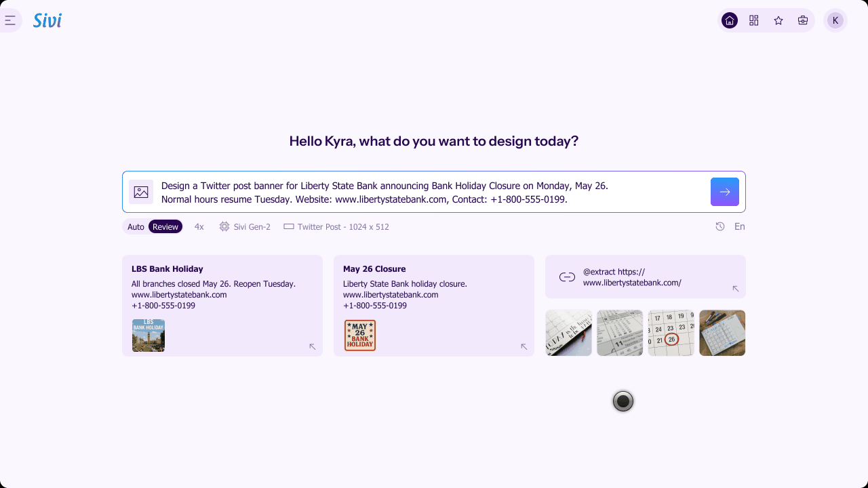Image resolution: width=868 pixels, height=488 pixels.
Task: Go to the Home icon
Action: coord(730,20)
